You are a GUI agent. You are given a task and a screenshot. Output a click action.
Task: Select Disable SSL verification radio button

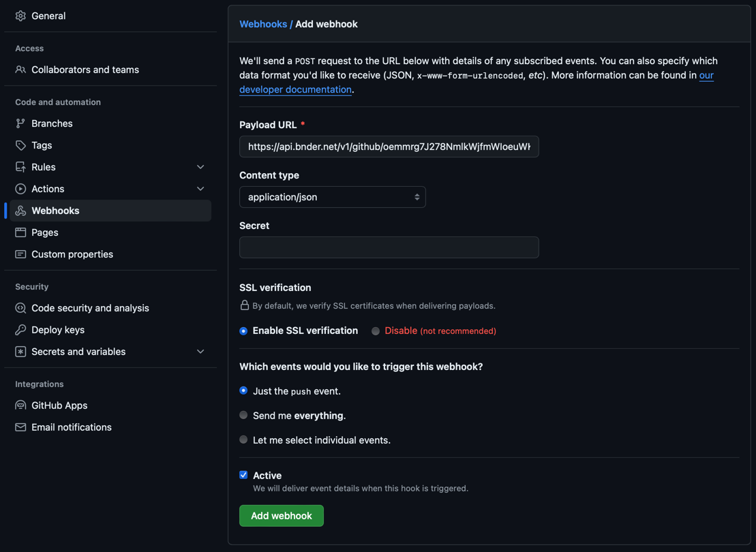click(x=376, y=331)
